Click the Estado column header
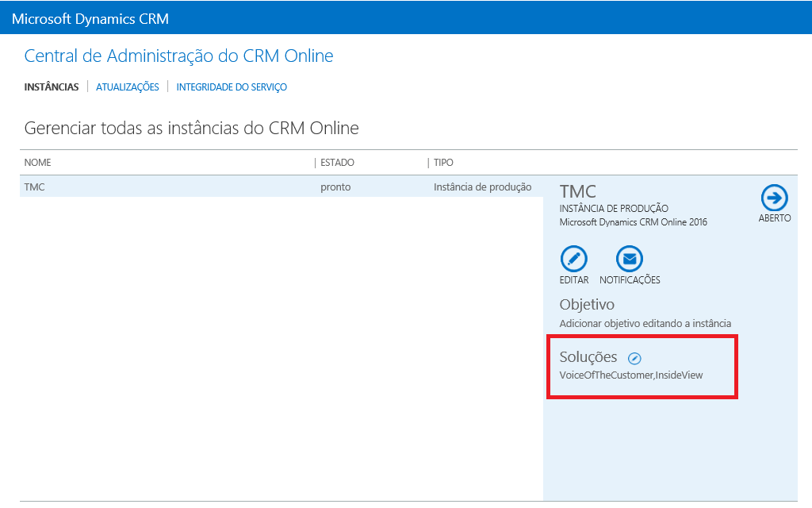812x508 pixels. (x=337, y=163)
